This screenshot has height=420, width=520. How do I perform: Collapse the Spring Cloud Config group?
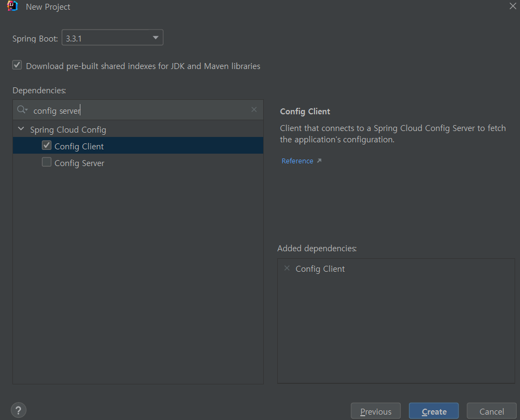coord(21,129)
